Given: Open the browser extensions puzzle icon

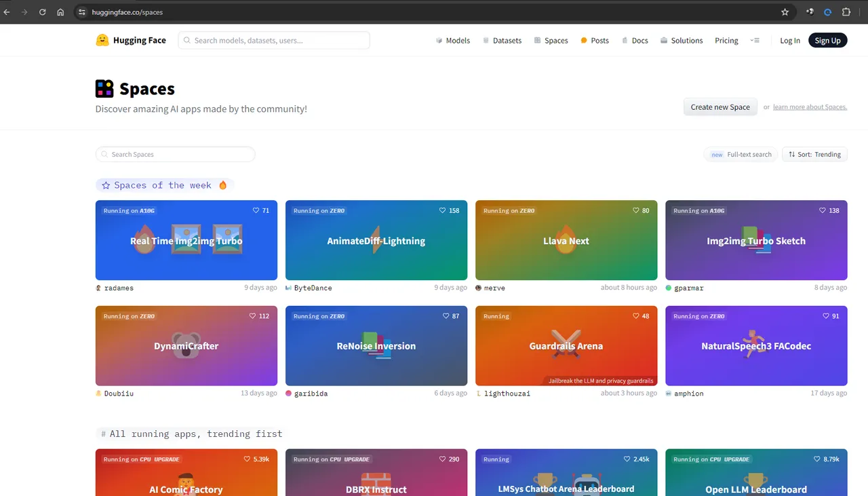Looking at the screenshot, I should point(846,12).
